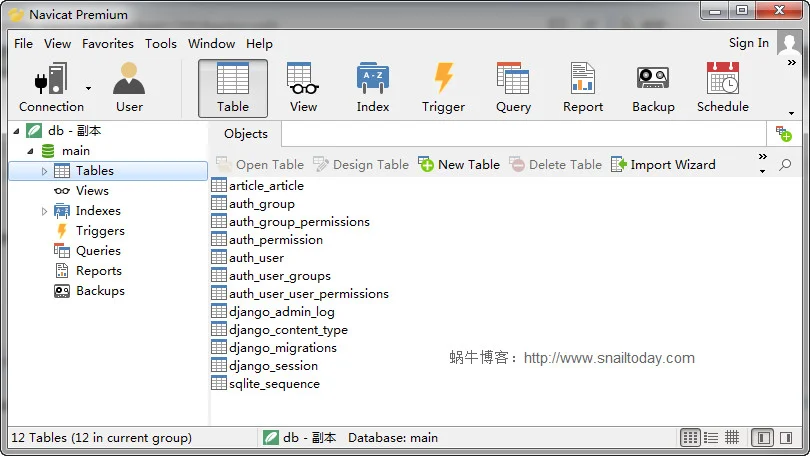Open main toolbar options dropdown arrow

pyautogui.click(x=791, y=113)
